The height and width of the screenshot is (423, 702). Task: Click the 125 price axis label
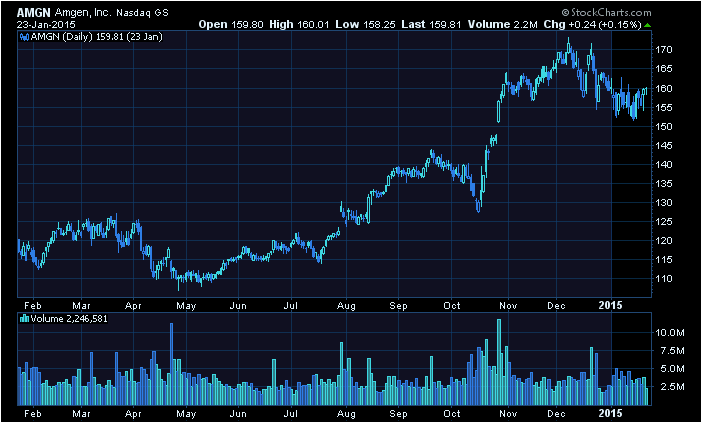click(664, 222)
